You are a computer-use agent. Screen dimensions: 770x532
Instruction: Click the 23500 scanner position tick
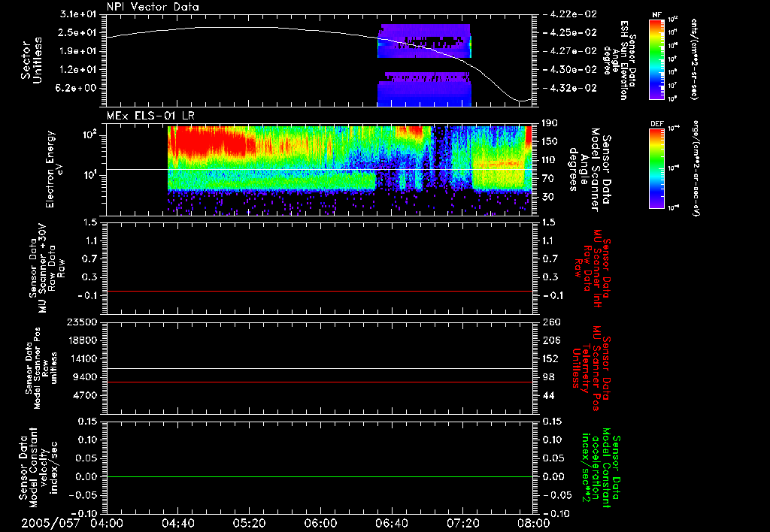pos(82,322)
